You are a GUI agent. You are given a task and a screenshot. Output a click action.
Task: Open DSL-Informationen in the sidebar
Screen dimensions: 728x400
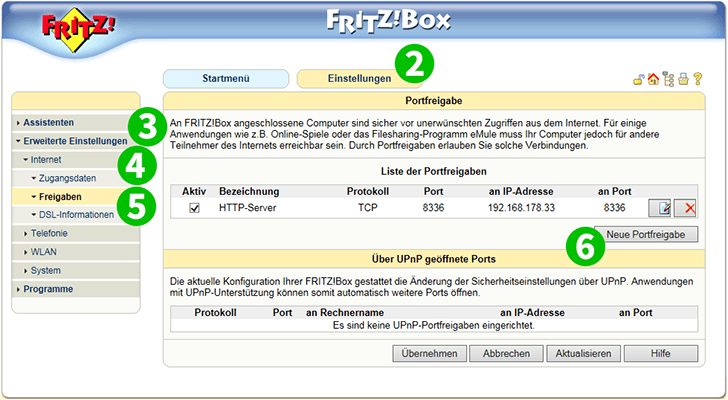pyautogui.click(x=76, y=215)
